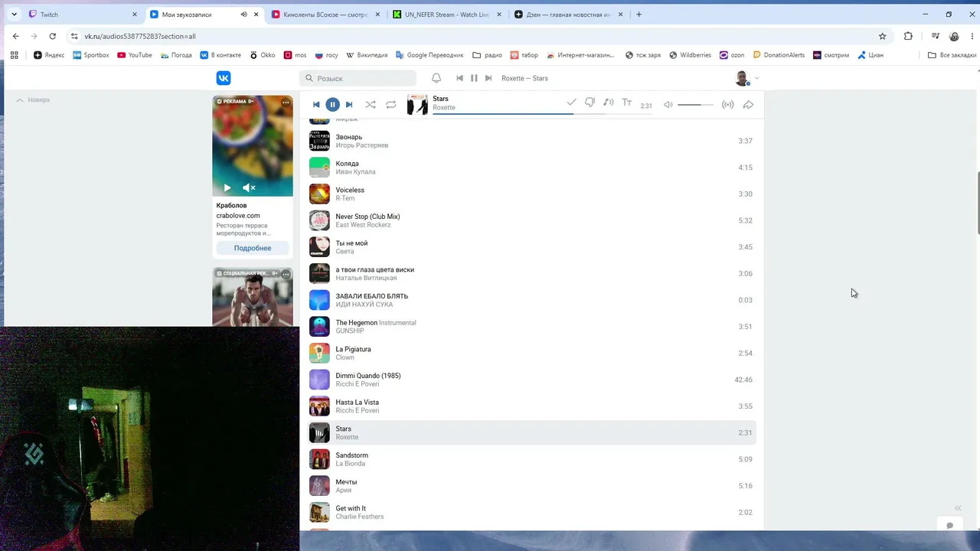The width and height of the screenshot is (980, 551).
Task: Open the YouTube bookmark
Action: pos(135,55)
